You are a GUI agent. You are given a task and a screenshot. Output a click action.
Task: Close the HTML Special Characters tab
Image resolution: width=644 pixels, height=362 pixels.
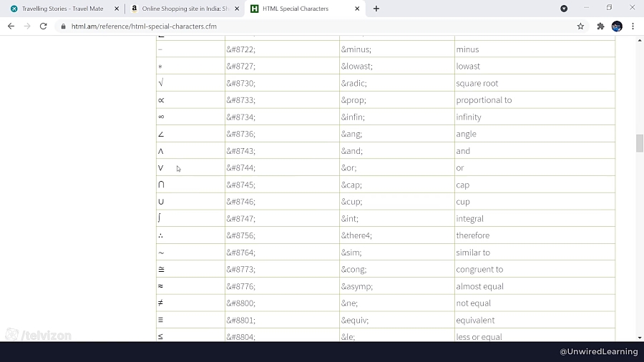pos(357,9)
